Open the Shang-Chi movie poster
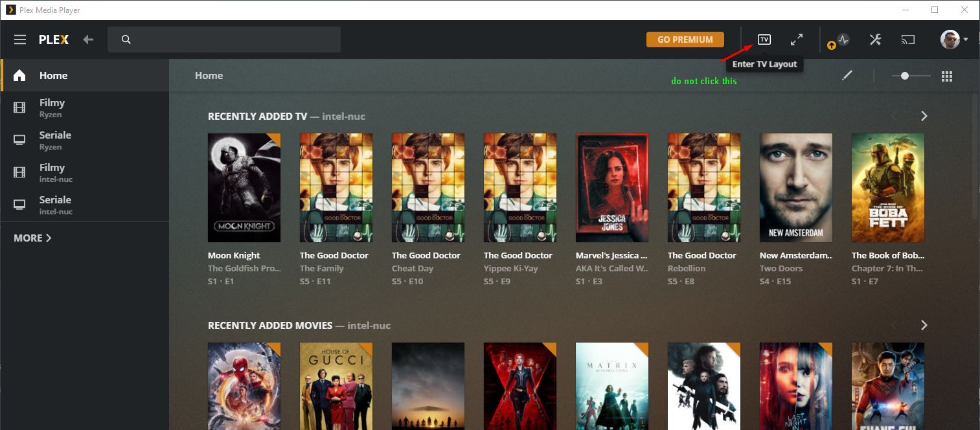The image size is (980, 430). pos(888,386)
